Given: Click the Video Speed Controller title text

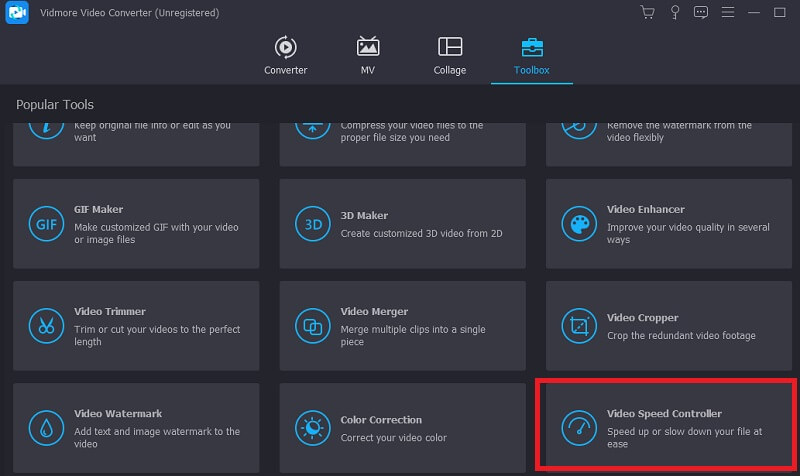Looking at the screenshot, I should 664,413.
